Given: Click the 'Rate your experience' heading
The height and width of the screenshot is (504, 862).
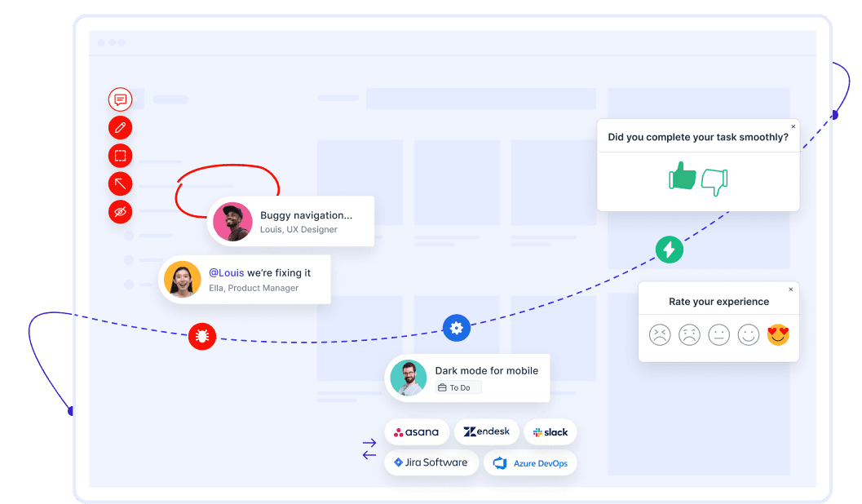Looking at the screenshot, I should point(718,301).
